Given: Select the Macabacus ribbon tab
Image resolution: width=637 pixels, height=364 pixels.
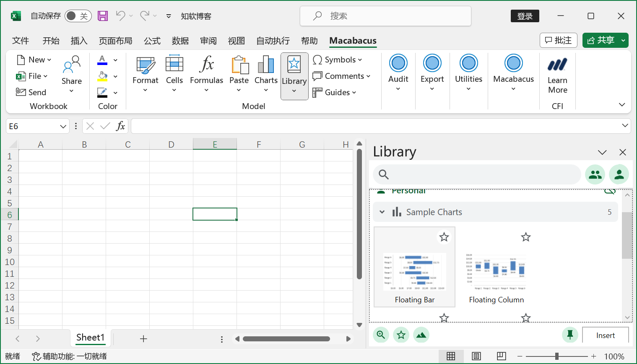Looking at the screenshot, I should (353, 41).
